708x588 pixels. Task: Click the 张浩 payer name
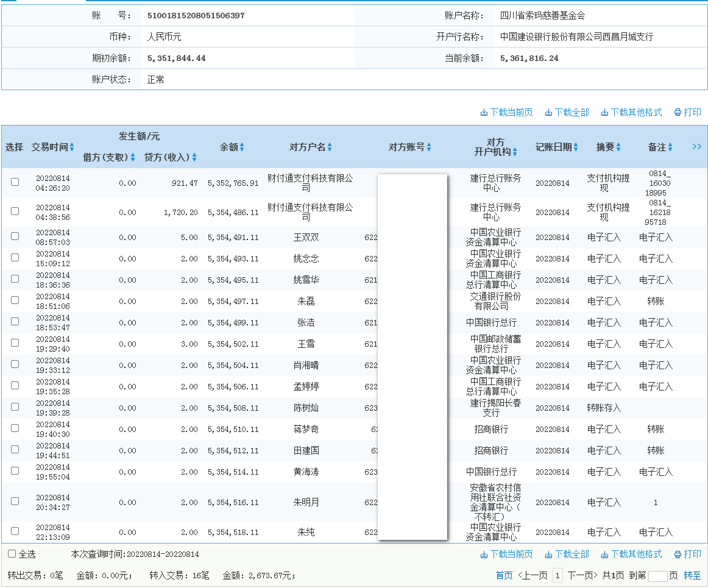pos(306,322)
